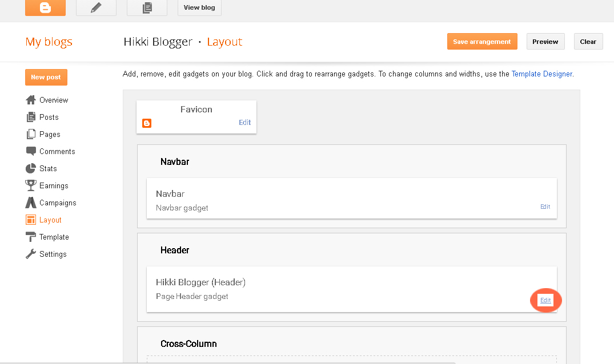Preview the blog layout
This screenshot has width=614, height=364.
[545, 41]
